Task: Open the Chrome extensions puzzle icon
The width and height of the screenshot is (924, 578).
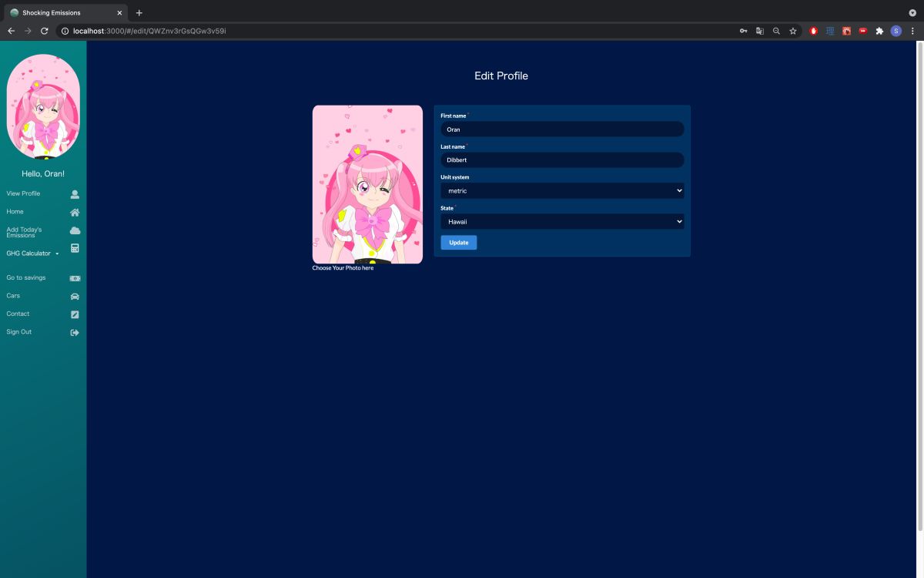Action: click(x=879, y=31)
